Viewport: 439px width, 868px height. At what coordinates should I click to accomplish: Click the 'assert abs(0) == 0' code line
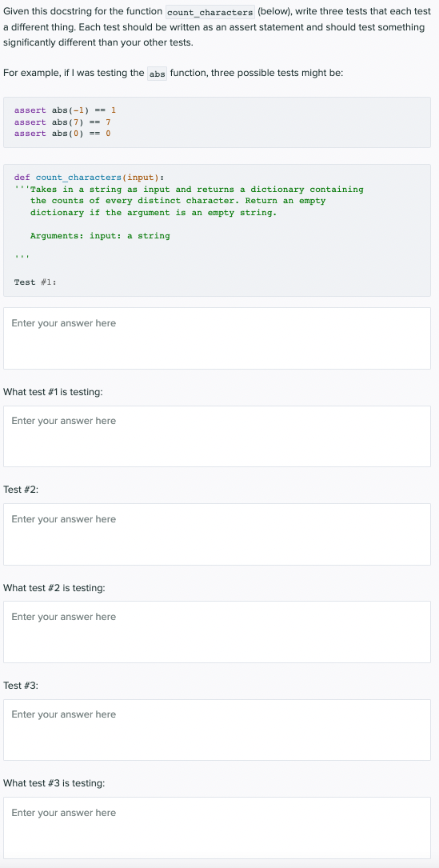point(62,134)
